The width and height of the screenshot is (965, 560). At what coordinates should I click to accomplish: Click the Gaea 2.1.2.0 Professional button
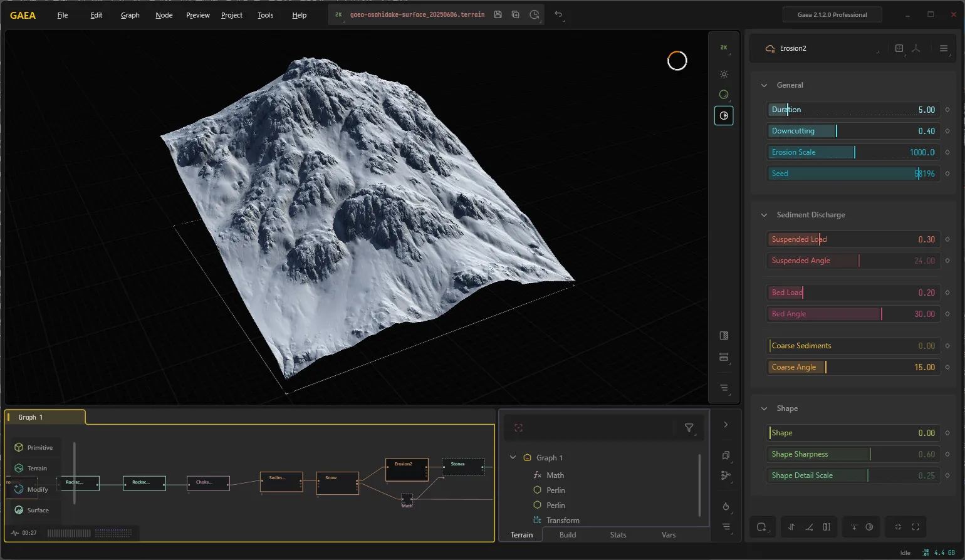[x=832, y=14]
